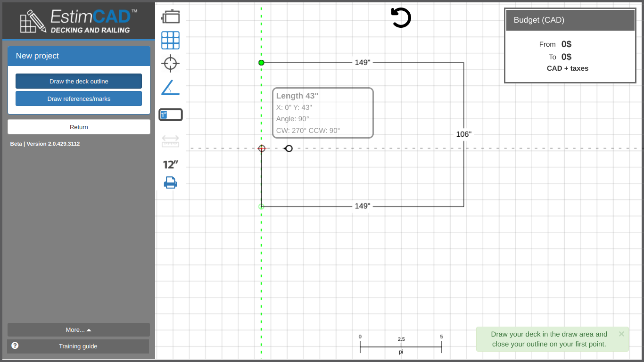Toggle the 1" dimension label icon

[171, 115]
